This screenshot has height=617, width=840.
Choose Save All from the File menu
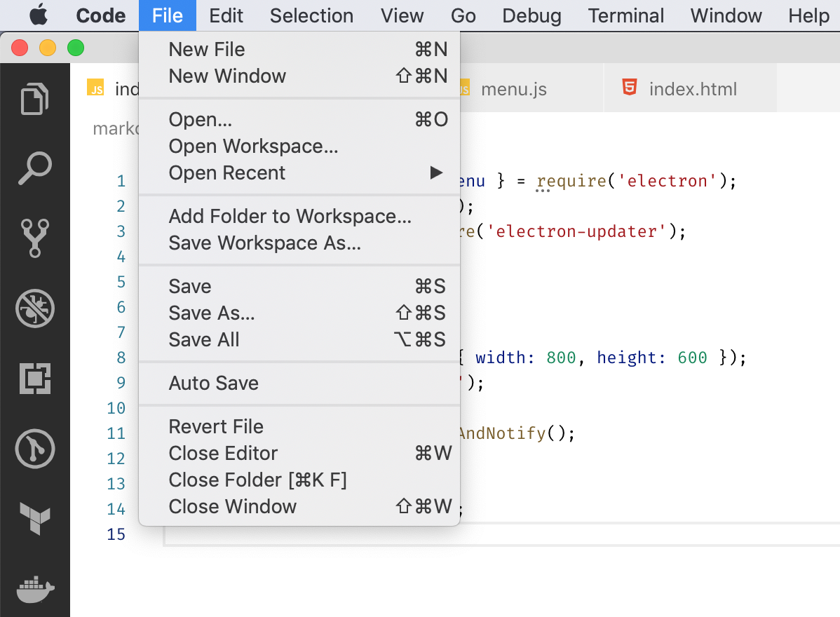point(299,340)
